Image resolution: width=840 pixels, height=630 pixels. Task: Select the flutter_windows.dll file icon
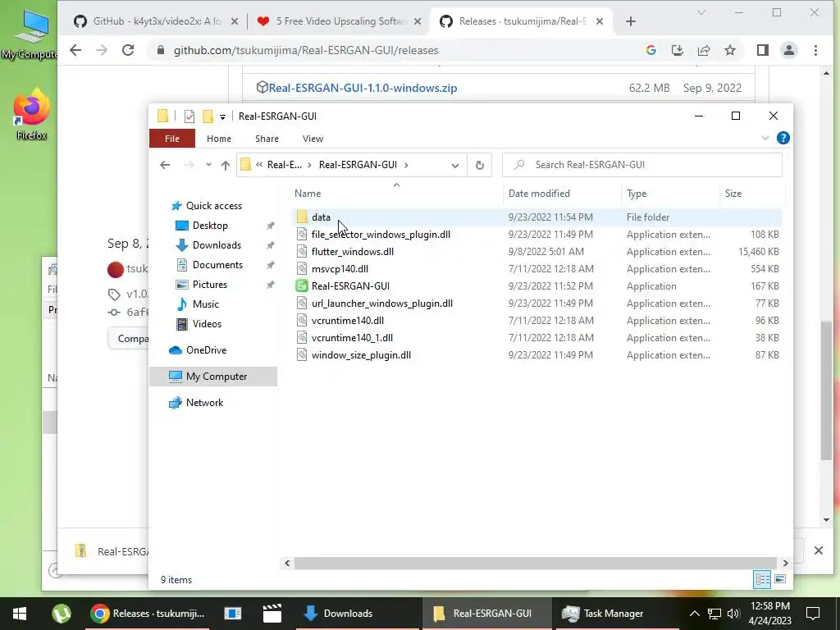tap(302, 252)
